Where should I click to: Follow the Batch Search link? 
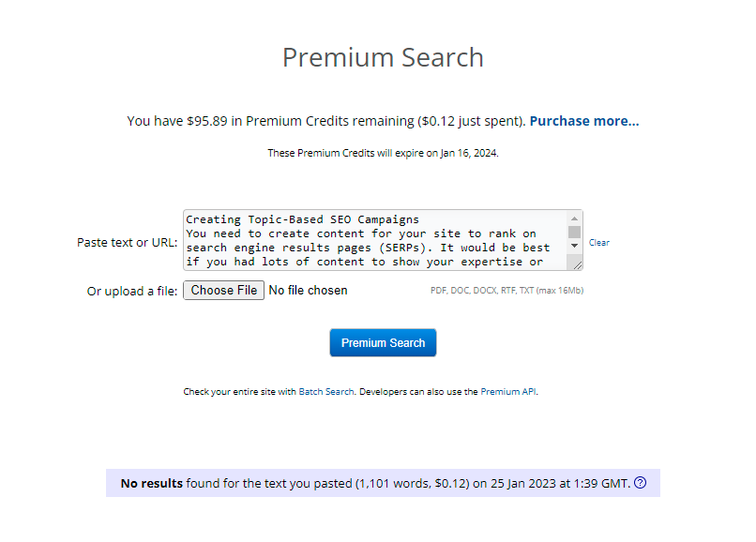[x=326, y=392]
